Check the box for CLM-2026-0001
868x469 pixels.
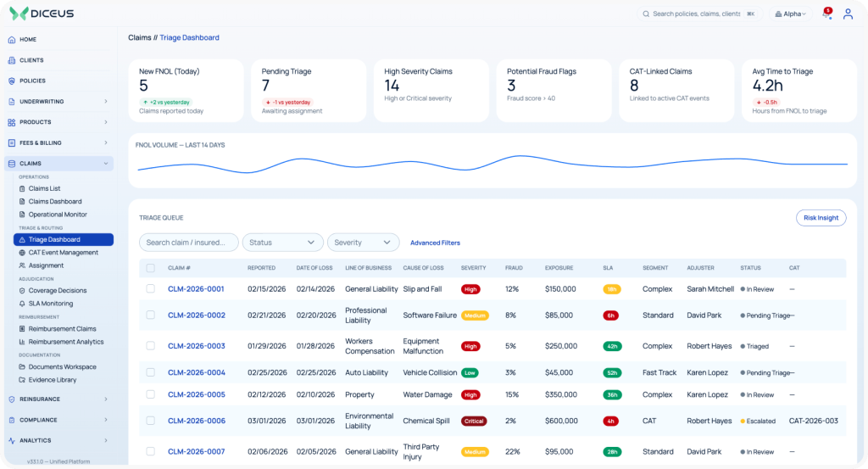(151, 288)
